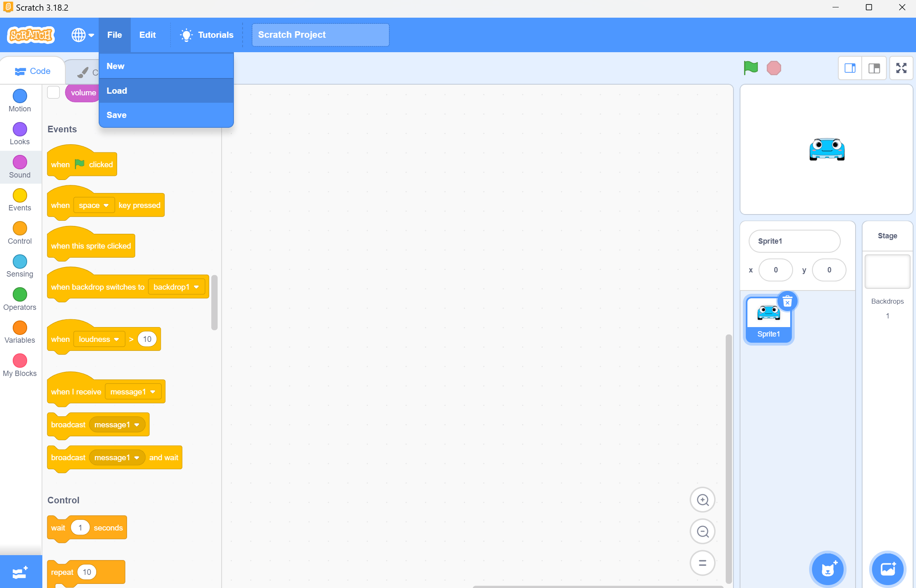Open the Add Extension button
Screen dimensions: 916x588
[x=20, y=572]
